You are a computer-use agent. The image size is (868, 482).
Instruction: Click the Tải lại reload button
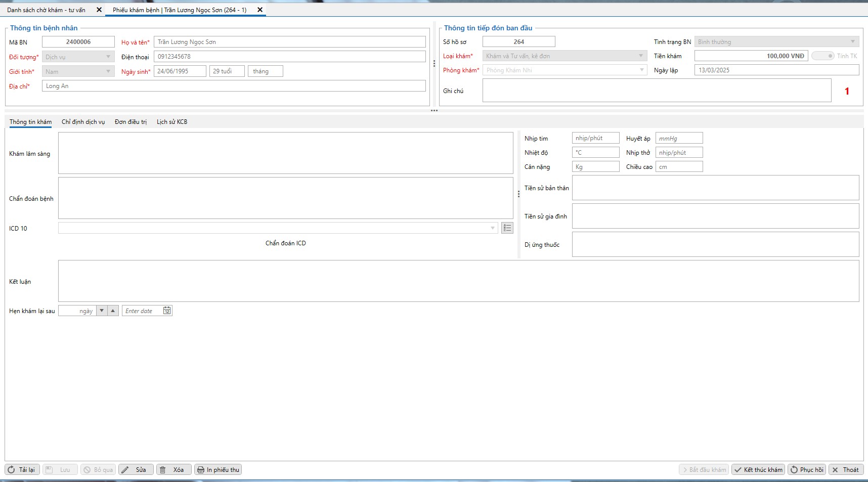[x=22, y=470]
